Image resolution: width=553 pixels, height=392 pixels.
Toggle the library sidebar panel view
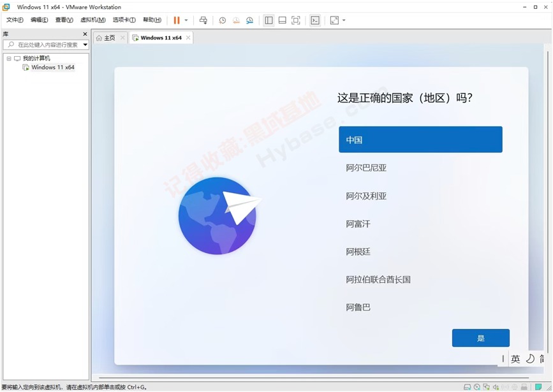(x=269, y=20)
